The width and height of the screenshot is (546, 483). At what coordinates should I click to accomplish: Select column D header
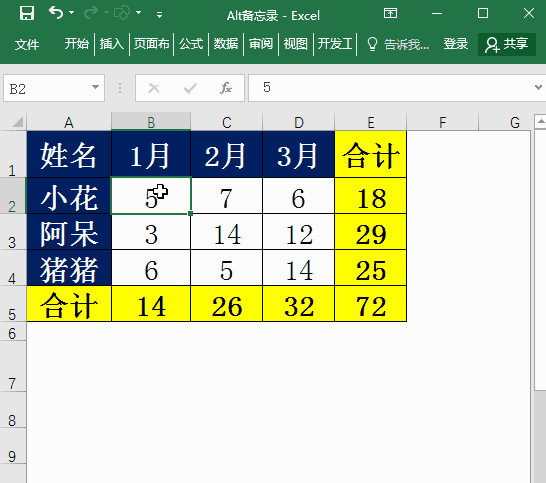298,122
